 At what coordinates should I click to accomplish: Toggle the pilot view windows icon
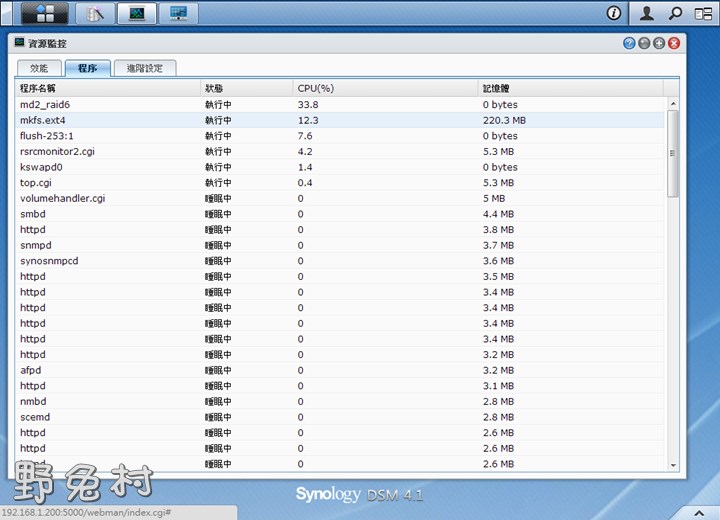click(703, 13)
